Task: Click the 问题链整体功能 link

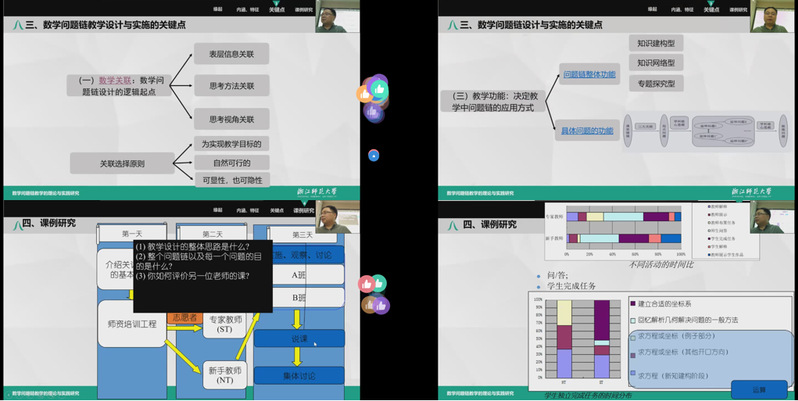Action: [589, 74]
